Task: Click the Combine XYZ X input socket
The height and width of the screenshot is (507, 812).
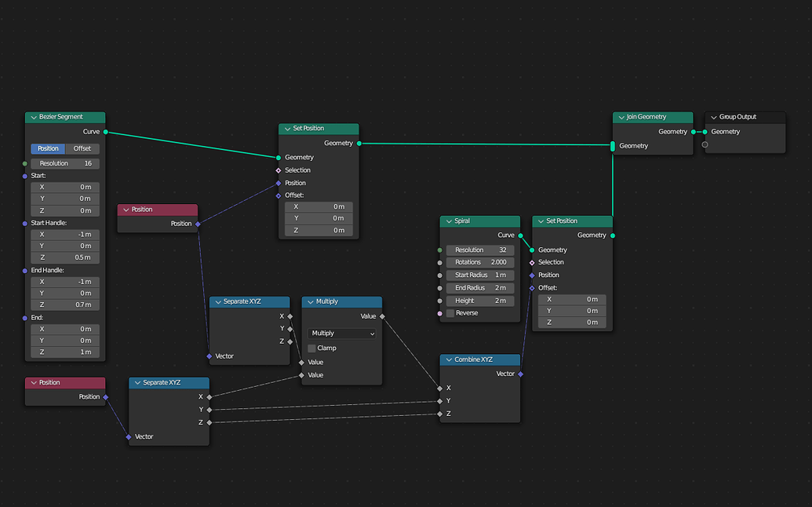Action: point(439,388)
